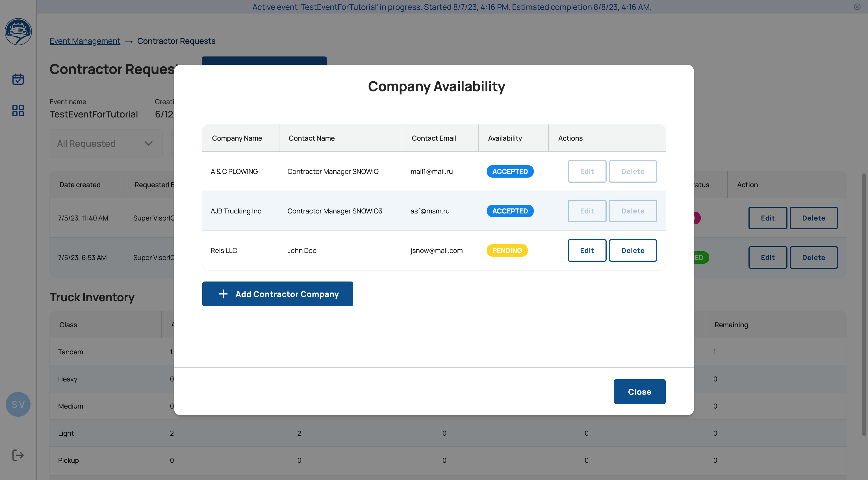Image resolution: width=868 pixels, height=480 pixels.
Task: Click plus icon on Add Contractor Company
Action: (223, 294)
